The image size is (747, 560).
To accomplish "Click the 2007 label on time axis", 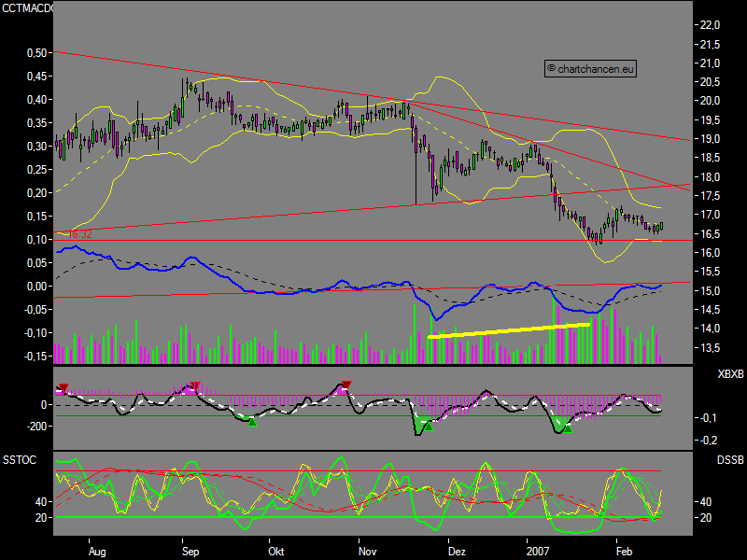I will coord(540,552).
